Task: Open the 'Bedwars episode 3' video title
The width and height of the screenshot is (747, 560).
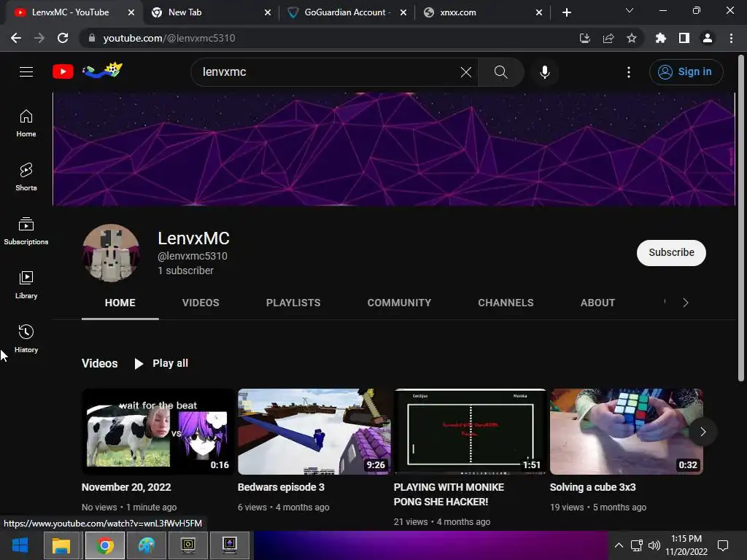Action: point(281,487)
